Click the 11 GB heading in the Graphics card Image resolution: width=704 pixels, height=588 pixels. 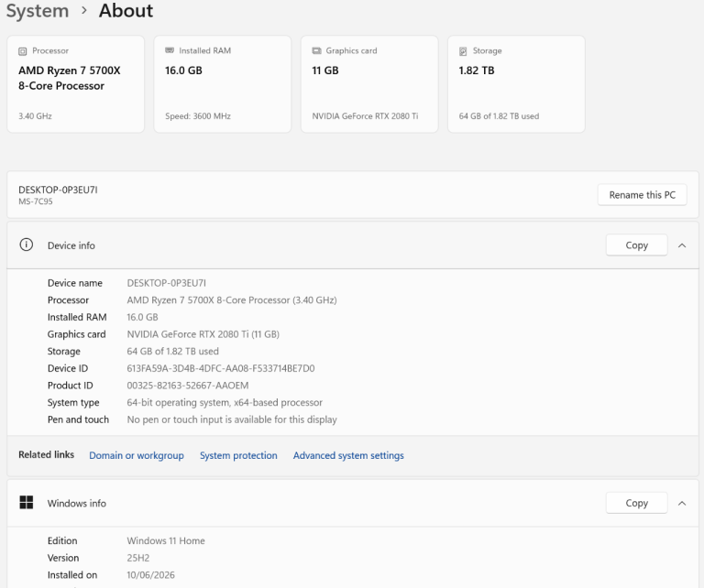[x=325, y=71]
